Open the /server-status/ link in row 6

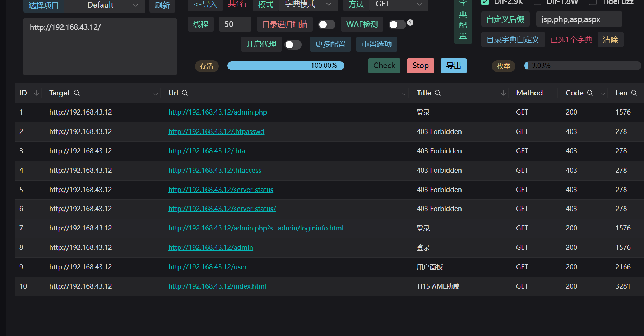(x=222, y=209)
